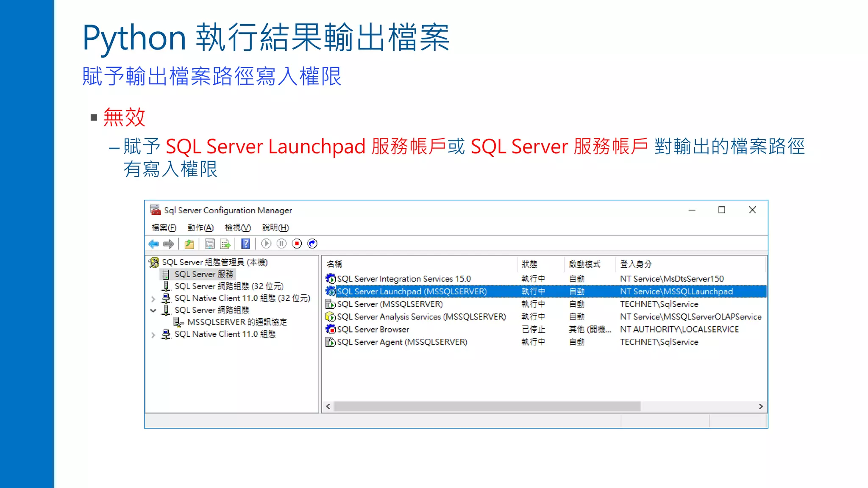Viewport: 868px width, 488px height.
Task: Click the NT Service\MSSQLLaunchpad login cell
Action: [676, 291]
